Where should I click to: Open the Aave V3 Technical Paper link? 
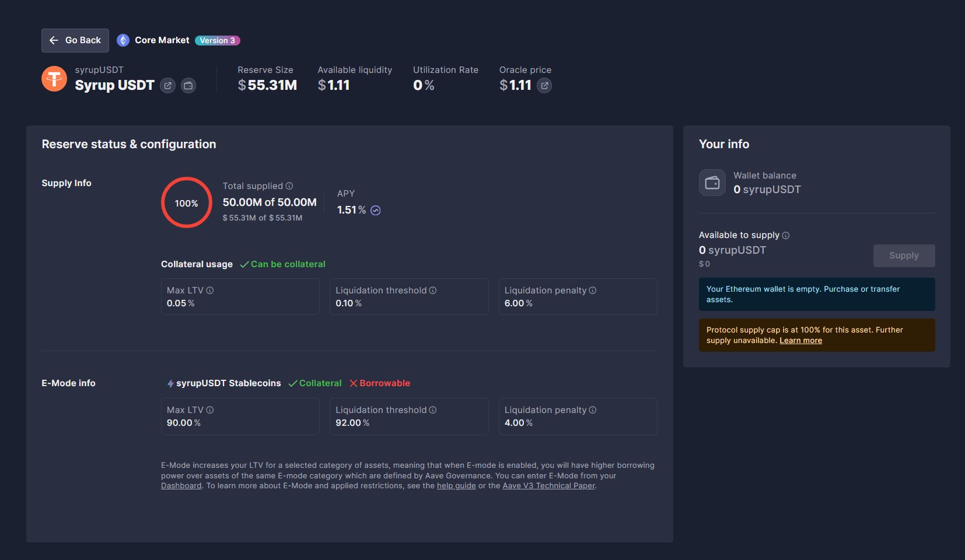548,486
